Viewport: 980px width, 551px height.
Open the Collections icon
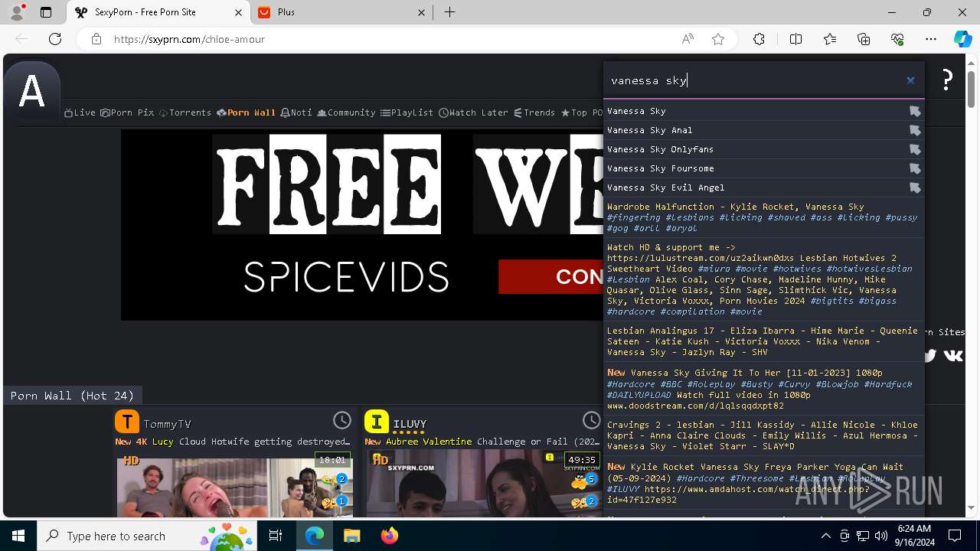point(864,39)
